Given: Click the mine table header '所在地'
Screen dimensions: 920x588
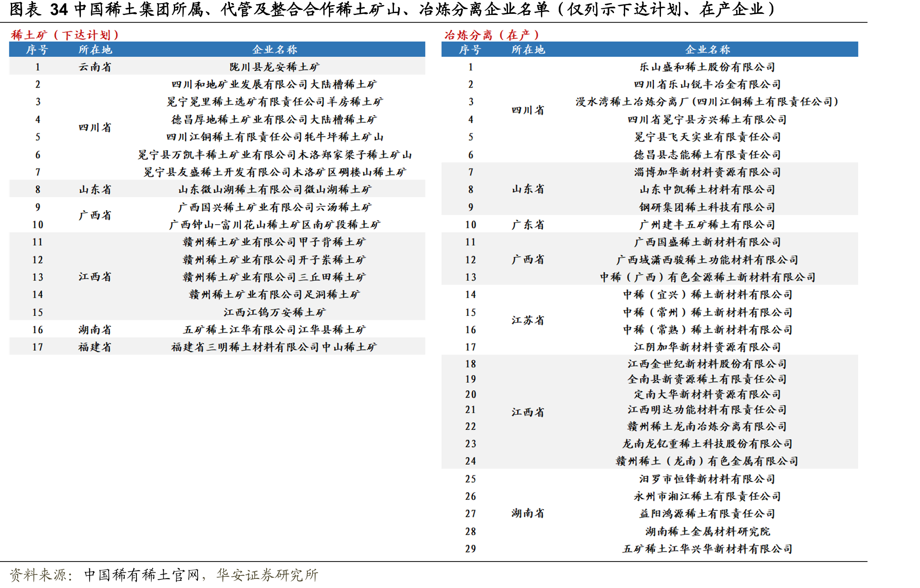Looking at the screenshot, I should (x=95, y=49).
